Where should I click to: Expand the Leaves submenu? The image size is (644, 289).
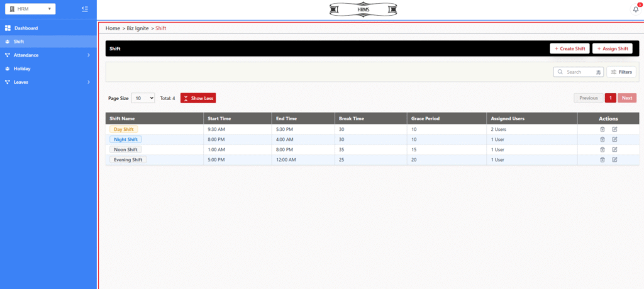pyautogui.click(x=88, y=82)
